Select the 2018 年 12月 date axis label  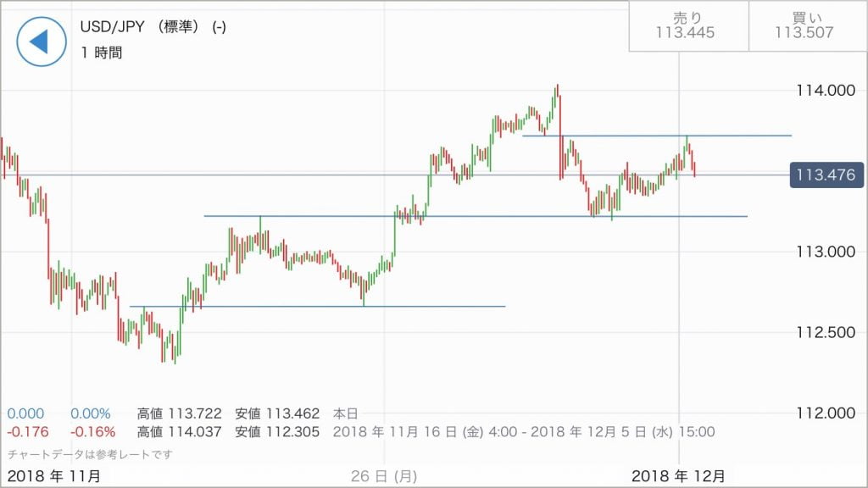click(680, 475)
